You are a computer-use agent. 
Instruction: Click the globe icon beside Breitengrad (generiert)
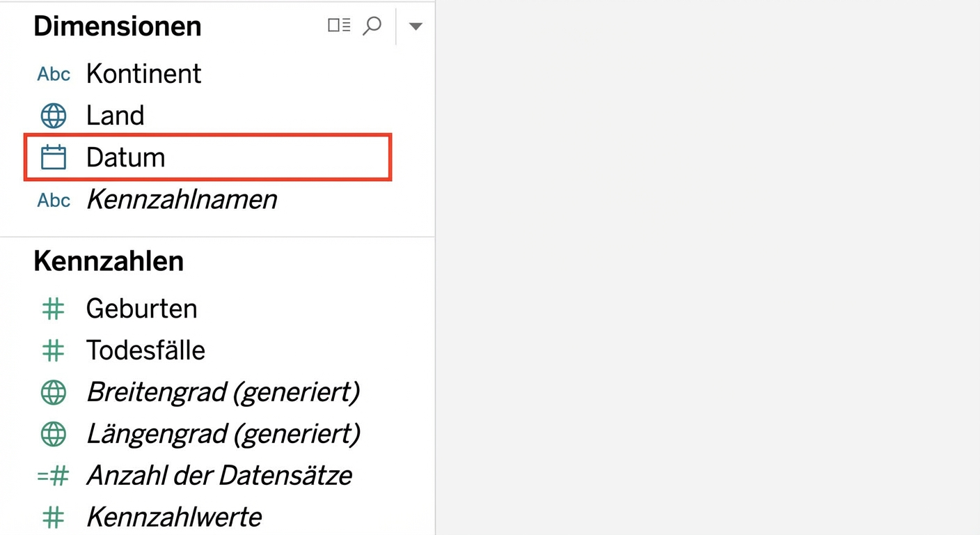pos(54,393)
